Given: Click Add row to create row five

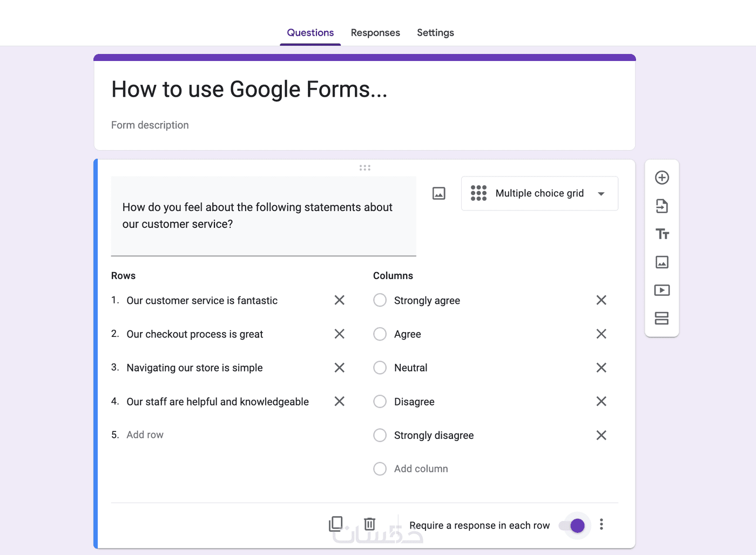Looking at the screenshot, I should click(145, 435).
